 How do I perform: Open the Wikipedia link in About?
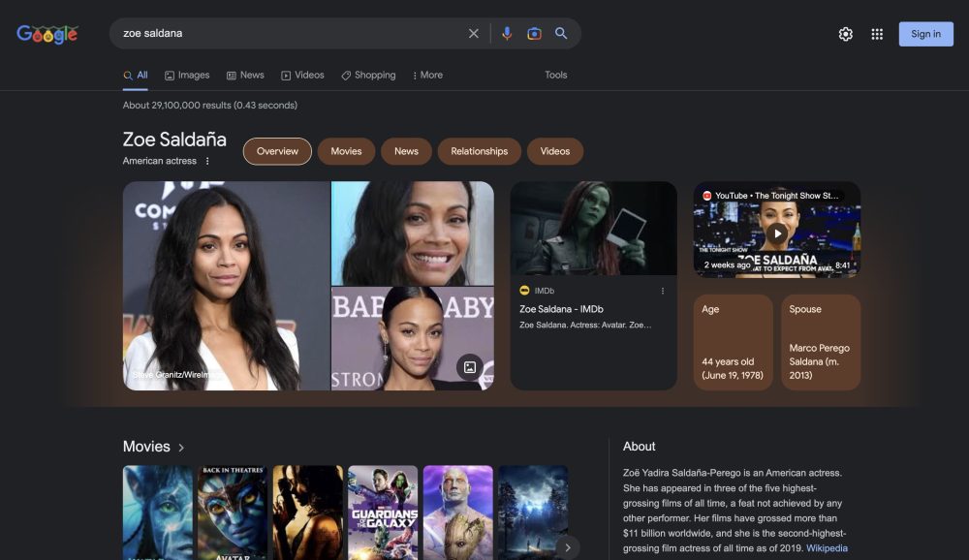(x=827, y=548)
